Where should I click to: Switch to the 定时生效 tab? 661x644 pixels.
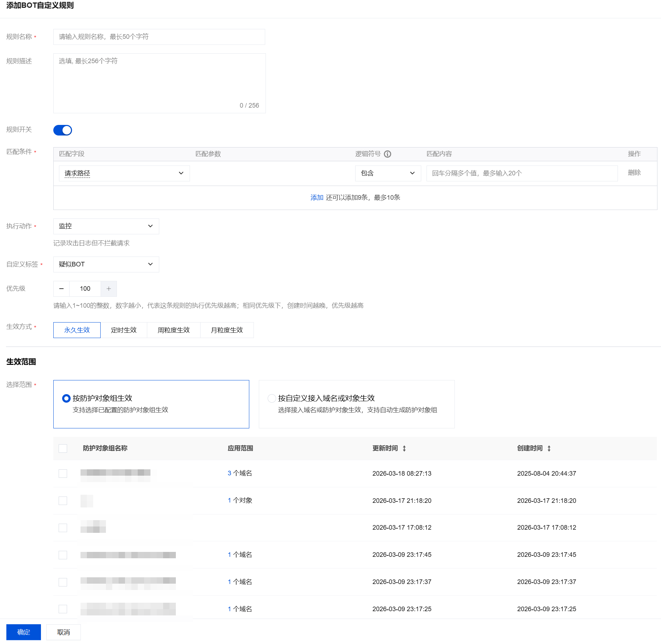(x=124, y=330)
